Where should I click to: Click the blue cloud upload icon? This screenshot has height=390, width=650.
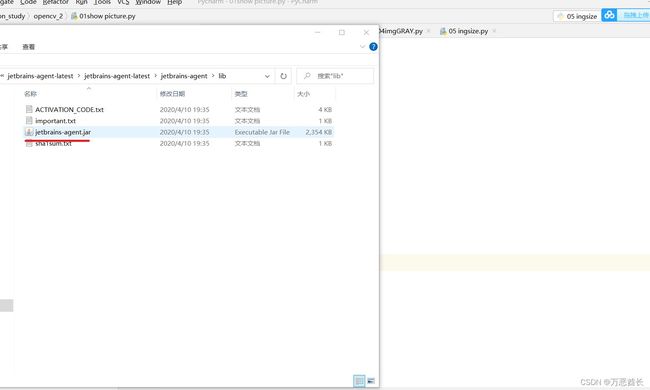(x=609, y=15)
